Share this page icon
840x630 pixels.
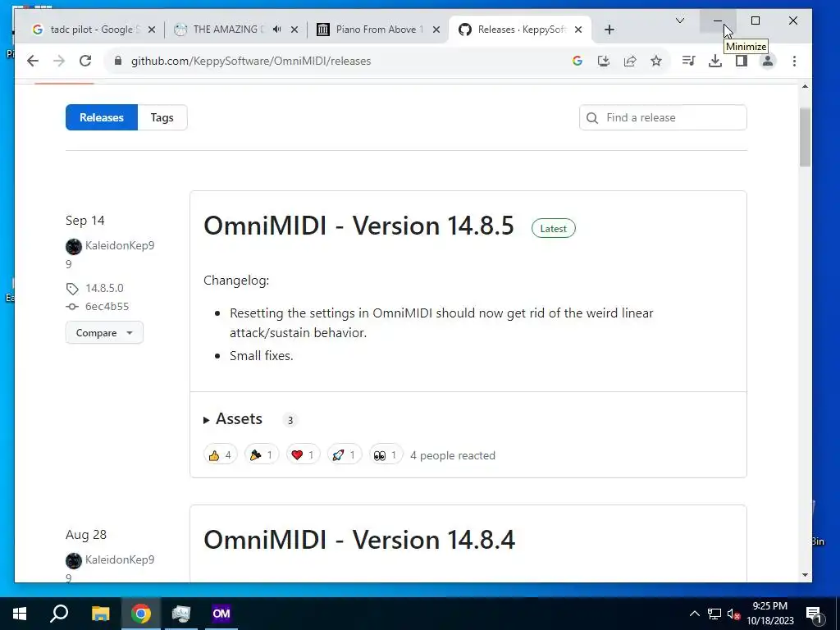point(630,61)
